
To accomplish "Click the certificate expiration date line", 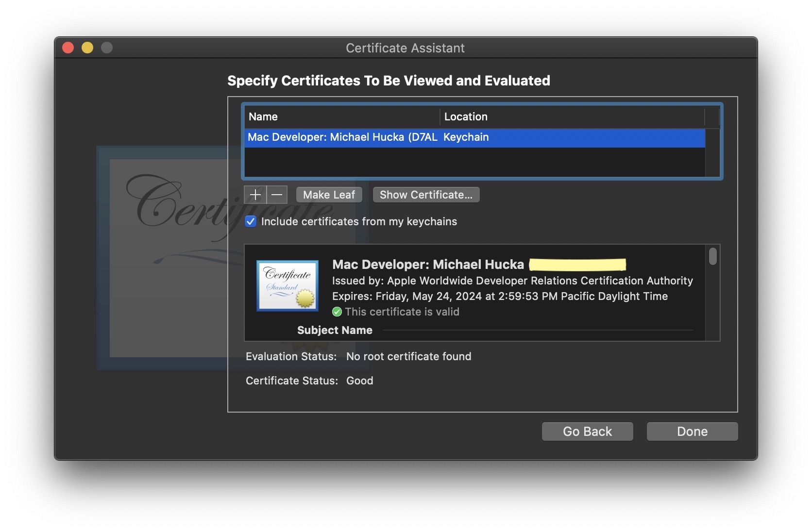I will click(x=500, y=296).
